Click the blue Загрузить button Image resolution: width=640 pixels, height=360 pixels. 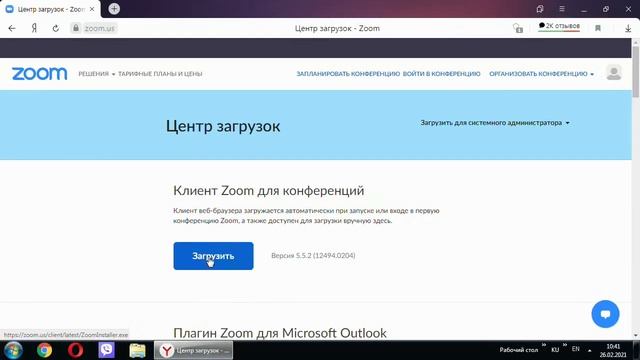click(213, 256)
